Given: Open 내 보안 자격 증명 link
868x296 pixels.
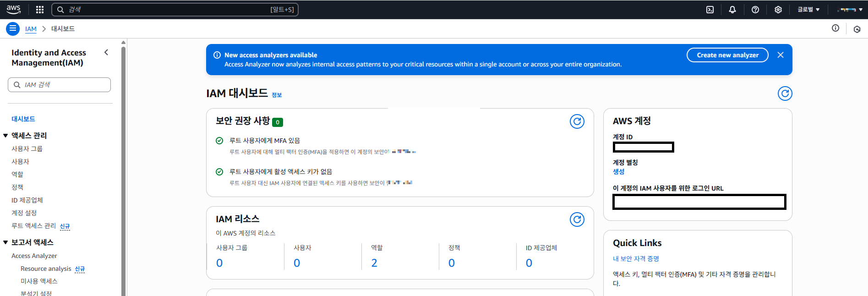Looking at the screenshot, I should click(x=636, y=259).
